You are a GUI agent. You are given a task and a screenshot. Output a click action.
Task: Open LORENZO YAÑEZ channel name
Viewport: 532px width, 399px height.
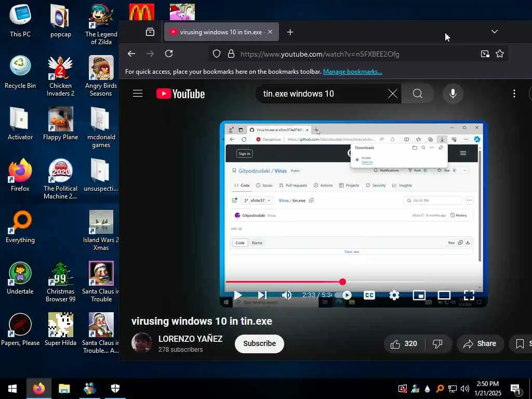coord(190,339)
